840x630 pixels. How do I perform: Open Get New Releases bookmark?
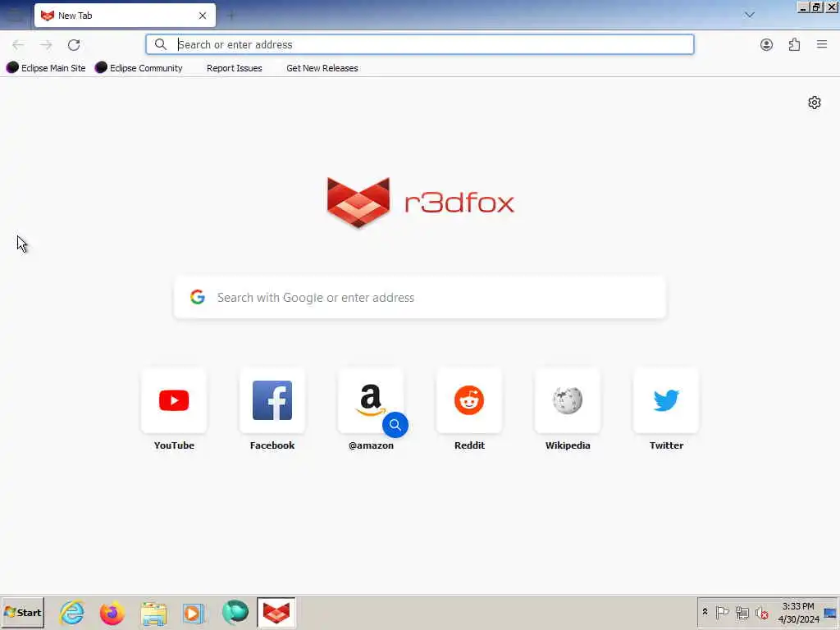(x=322, y=68)
